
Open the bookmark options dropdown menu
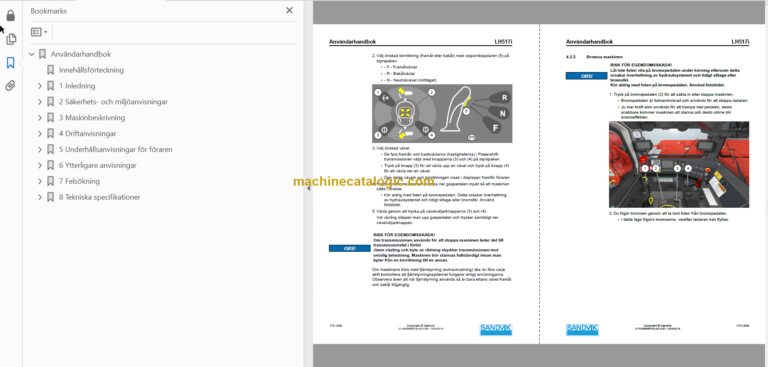point(39,32)
